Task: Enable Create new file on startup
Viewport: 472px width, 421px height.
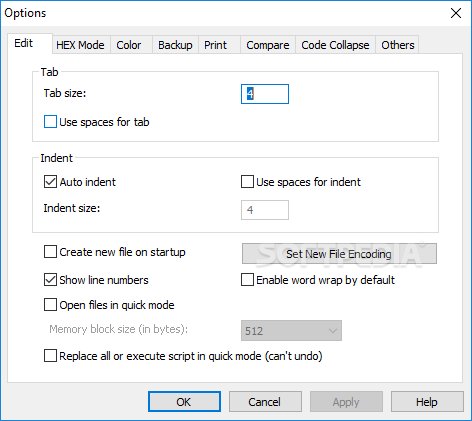Action: 50,252
